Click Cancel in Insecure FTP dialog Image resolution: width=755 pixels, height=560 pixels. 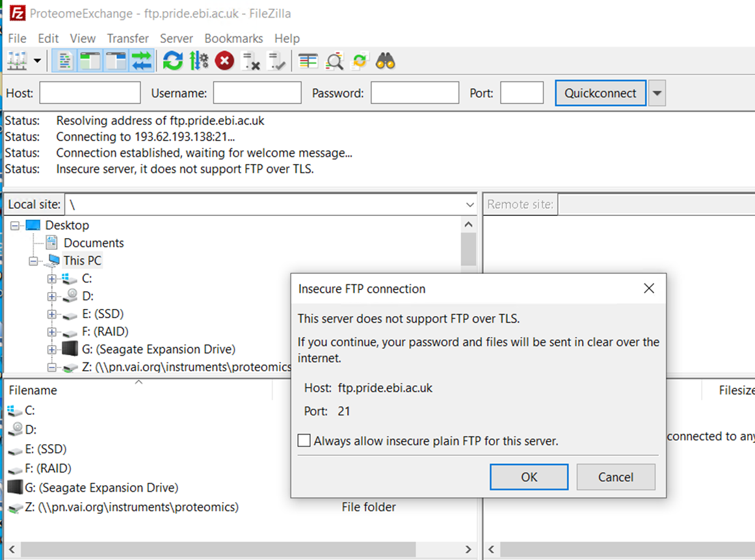tap(616, 477)
